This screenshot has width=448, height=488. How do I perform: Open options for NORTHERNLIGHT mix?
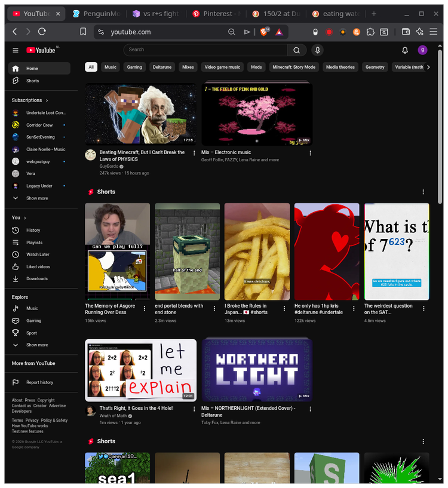(x=311, y=409)
